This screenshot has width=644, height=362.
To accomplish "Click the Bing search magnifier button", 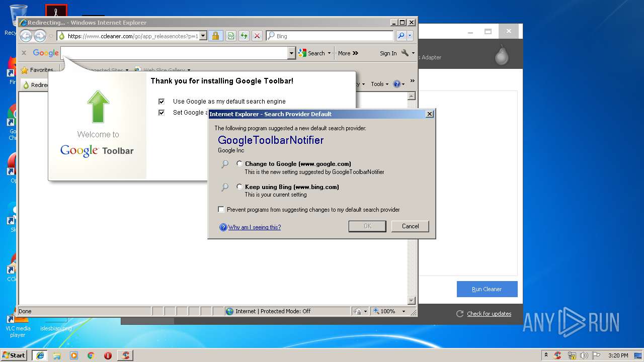I will [x=401, y=36].
